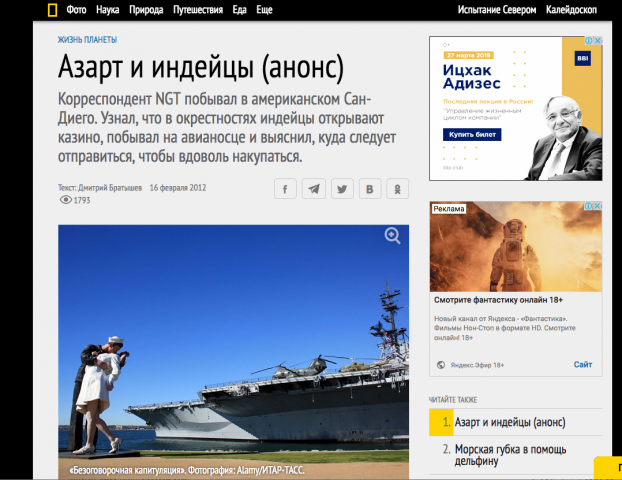Screen dimensions: 622x480
Task: Expand the Еще menu
Action: tap(264, 10)
